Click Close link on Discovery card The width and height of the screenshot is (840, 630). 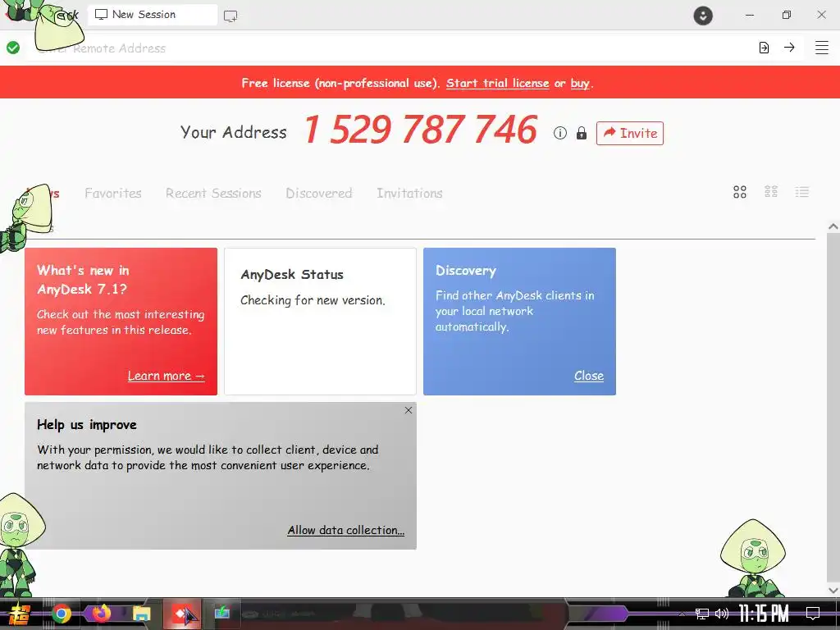(589, 376)
